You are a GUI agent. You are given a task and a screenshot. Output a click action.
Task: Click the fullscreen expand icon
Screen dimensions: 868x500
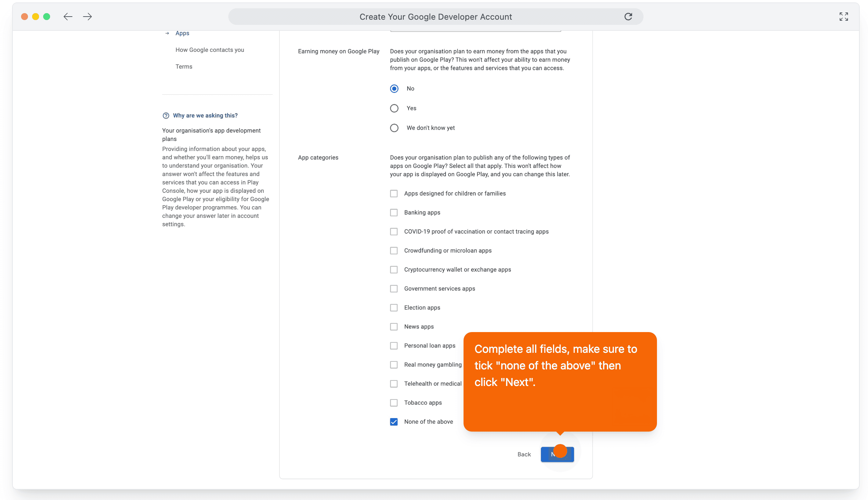point(843,17)
